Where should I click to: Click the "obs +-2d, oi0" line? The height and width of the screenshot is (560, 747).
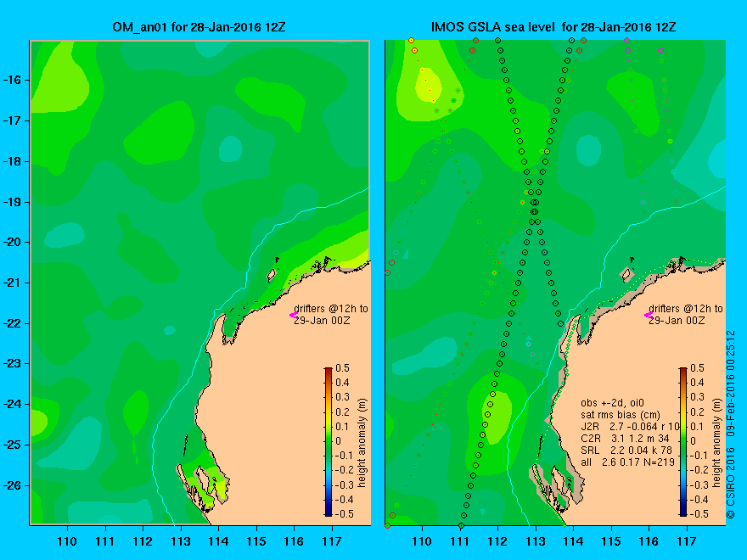[612, 403]
